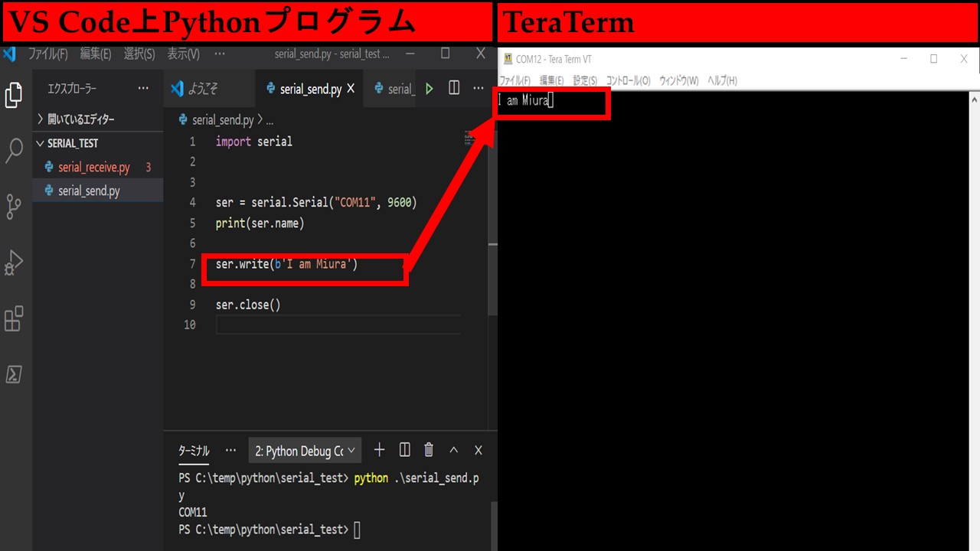Open serial_receive.py in the explorer
Image resolution: width=980 pixels, height=551 pixels.
pyautogui.click(x=94, y=167)
